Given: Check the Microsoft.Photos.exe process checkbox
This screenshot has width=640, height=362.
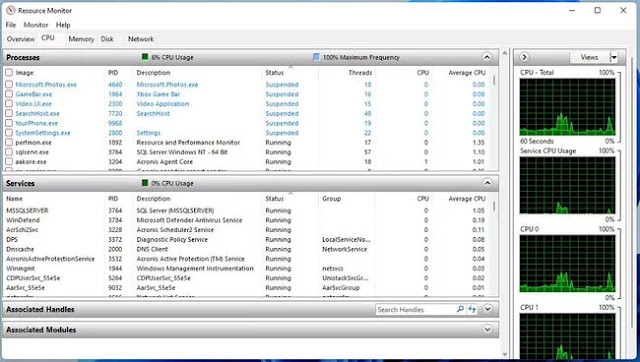Looking at the screenshot, I should [9, 84].
